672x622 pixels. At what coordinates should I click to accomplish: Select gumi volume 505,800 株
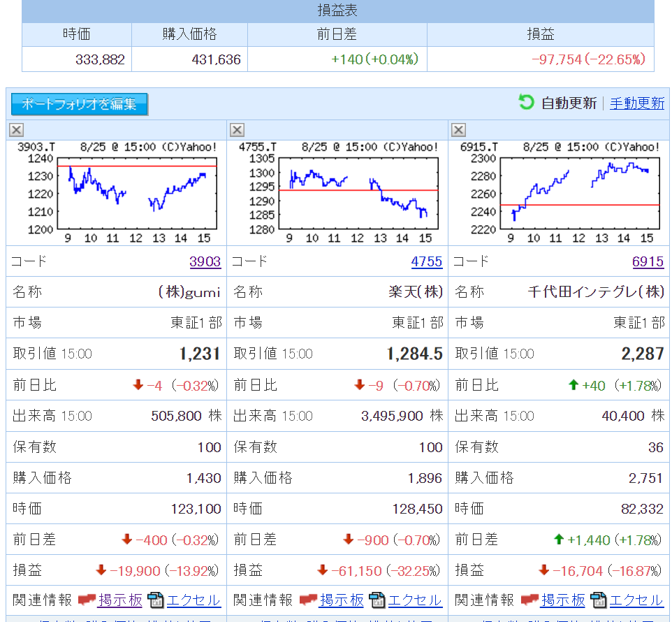[x=187, y=416]
